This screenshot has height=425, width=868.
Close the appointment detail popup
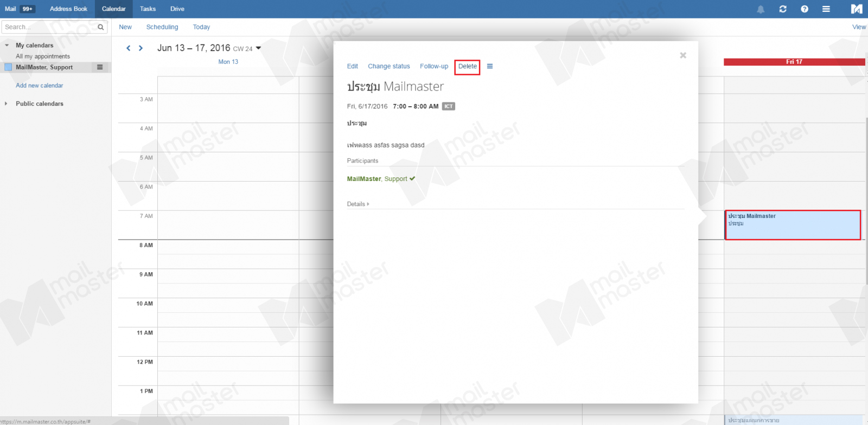tap(683, 55)
